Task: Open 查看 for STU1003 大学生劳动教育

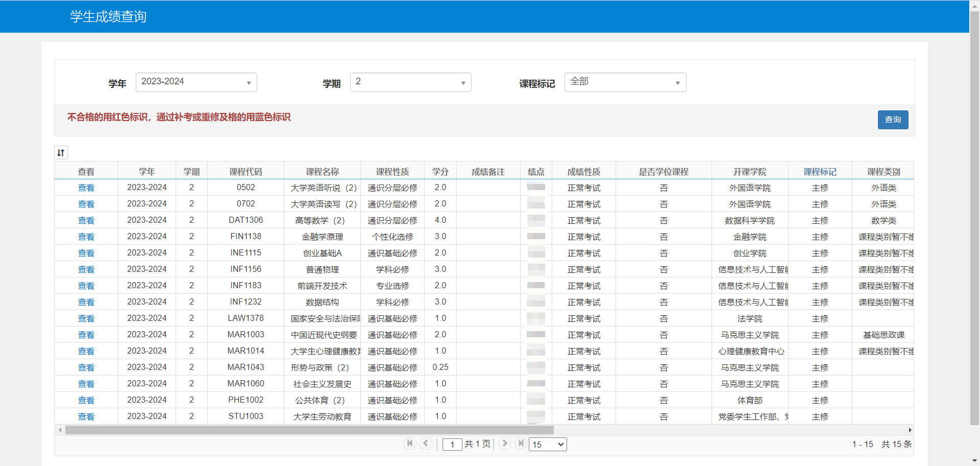Action: tap(86, 416)
